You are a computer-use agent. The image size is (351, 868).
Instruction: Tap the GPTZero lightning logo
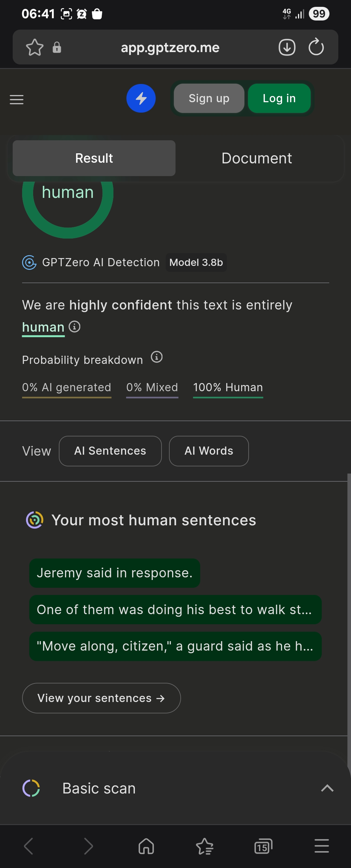(141, 98)
